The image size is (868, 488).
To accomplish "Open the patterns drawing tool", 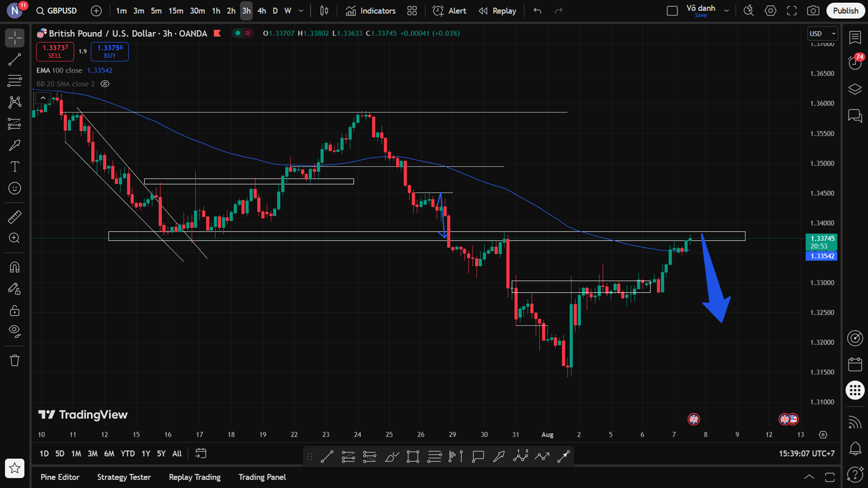I will [x=15, y=102].
